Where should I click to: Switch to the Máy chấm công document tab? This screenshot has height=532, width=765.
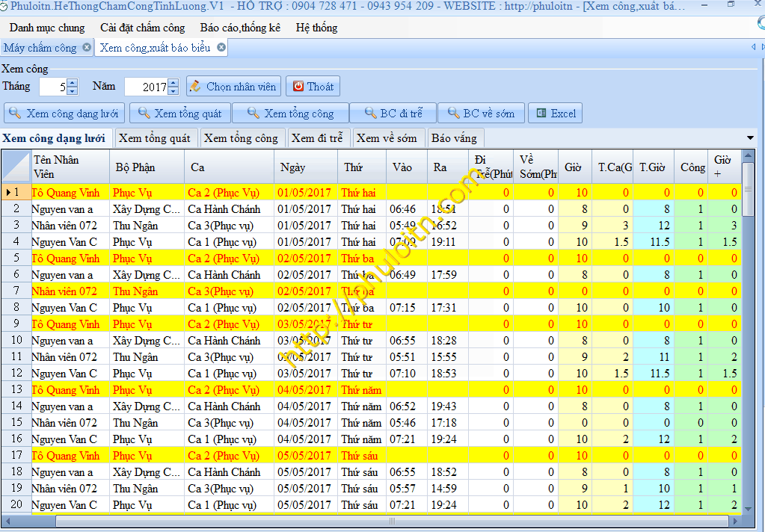tap(40, 48)
